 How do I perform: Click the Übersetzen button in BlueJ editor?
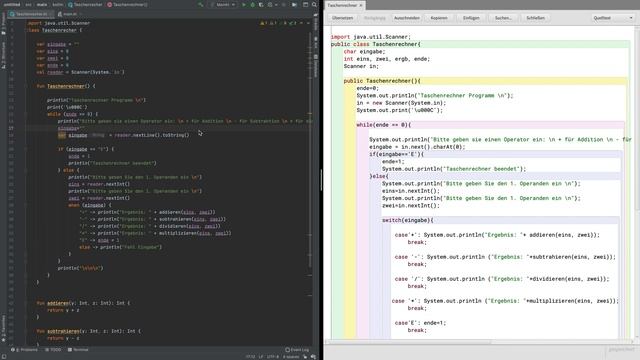pos(342,18)
